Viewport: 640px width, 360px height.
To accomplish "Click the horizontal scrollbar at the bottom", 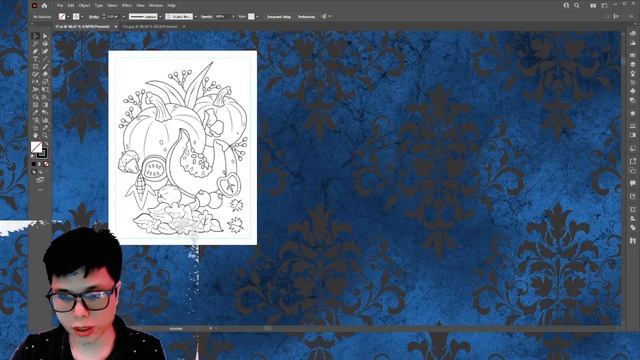I will (x=267, y=328).
